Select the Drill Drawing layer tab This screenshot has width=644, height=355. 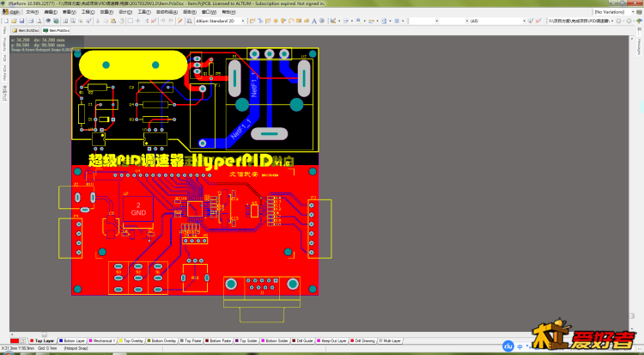(x=362, y=340)
